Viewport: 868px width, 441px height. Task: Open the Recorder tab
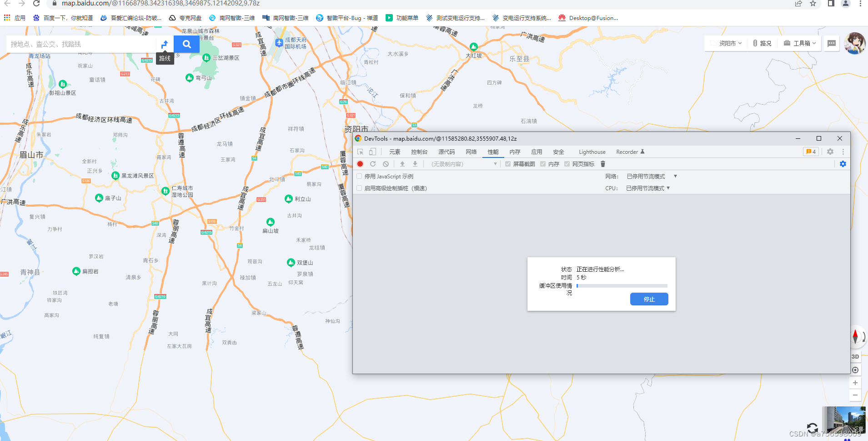[630, 152]
